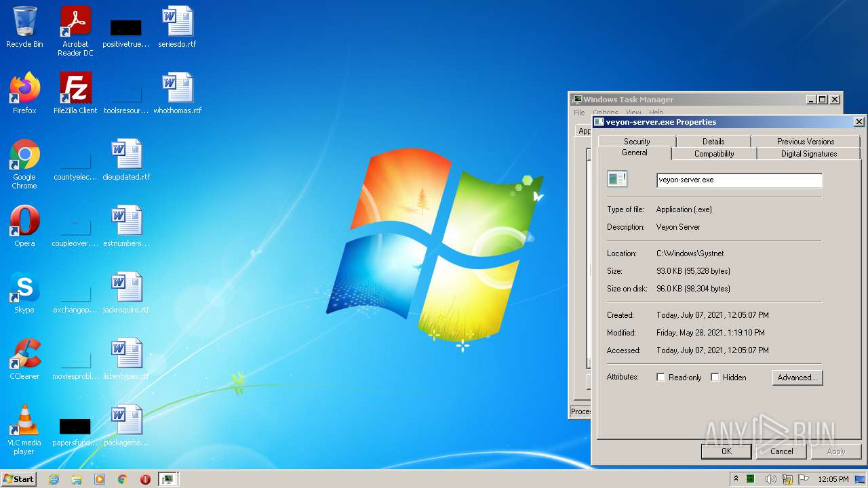Launch VLC media player shortcut
This screenshot has width=868, height=488.
point(24,430)
